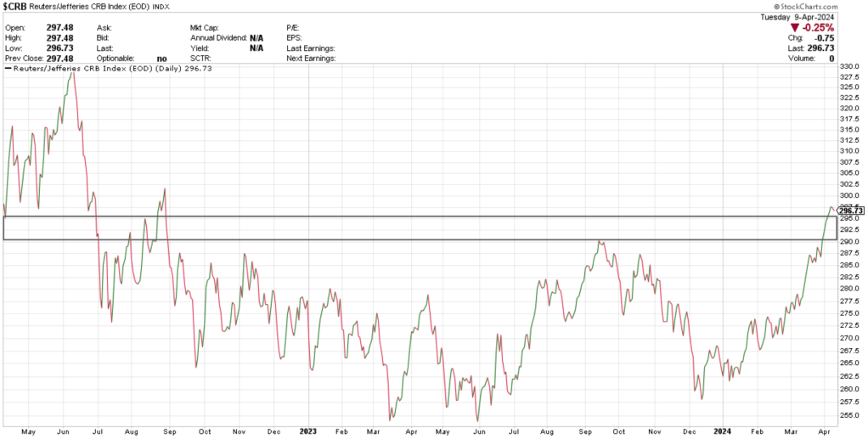Click the 290.0 price axis label

tap(850, 241)
